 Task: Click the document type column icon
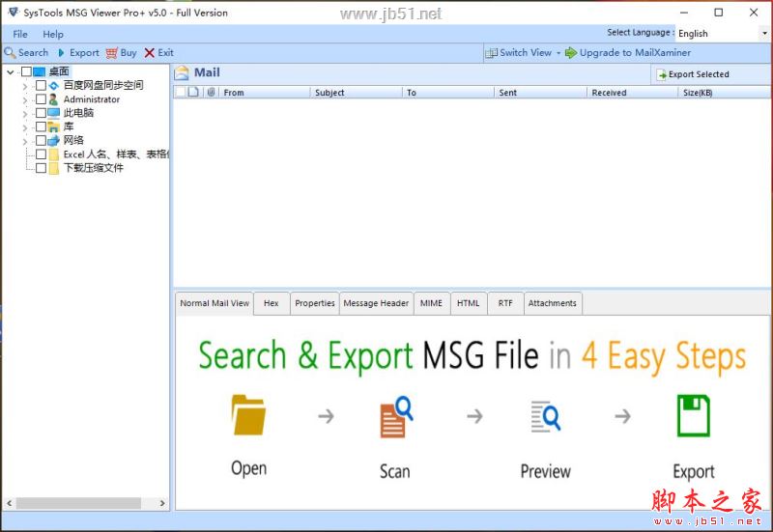(x=194, y=92)
